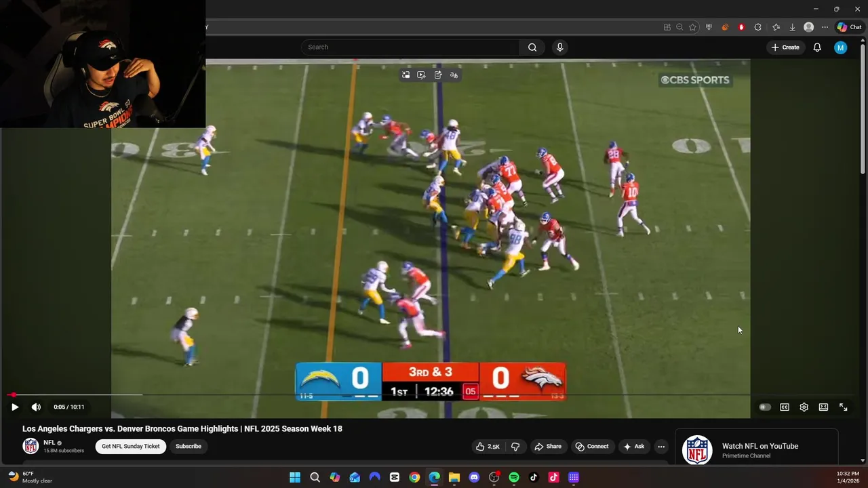Open the NFL channel name link

click(x=50, y=443)
